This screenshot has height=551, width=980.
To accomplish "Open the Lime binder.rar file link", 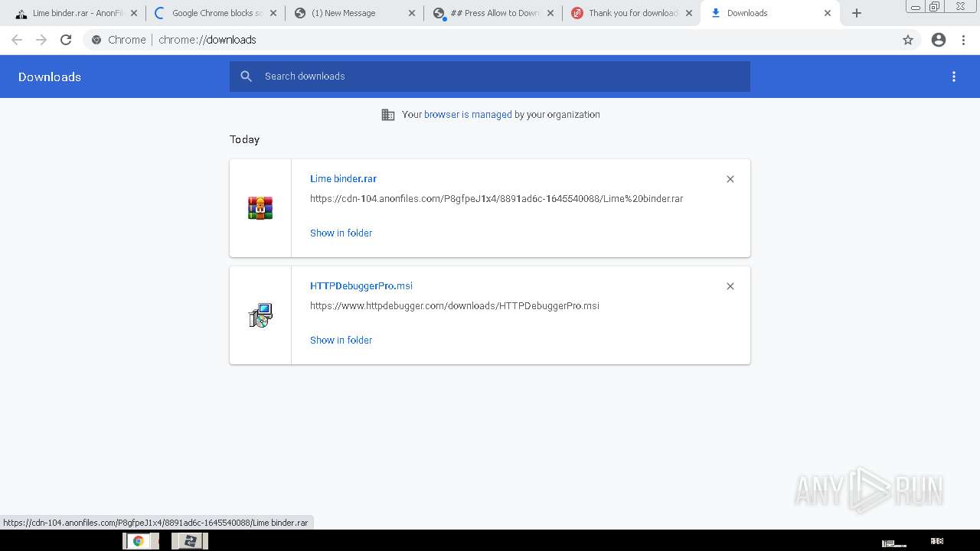I will tap(343, 179).
